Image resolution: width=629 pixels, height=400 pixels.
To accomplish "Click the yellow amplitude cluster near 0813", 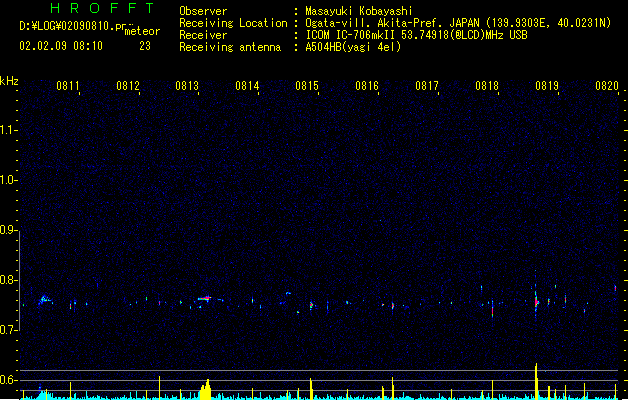I will click(x=205, y=390).
